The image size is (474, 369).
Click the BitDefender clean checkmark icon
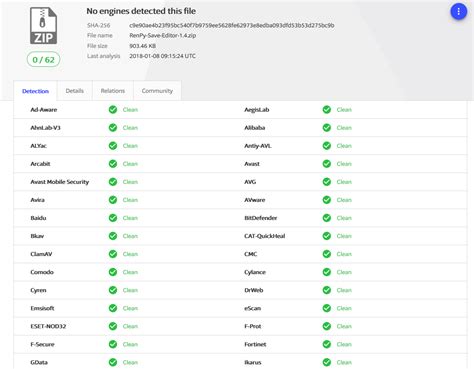327,218
